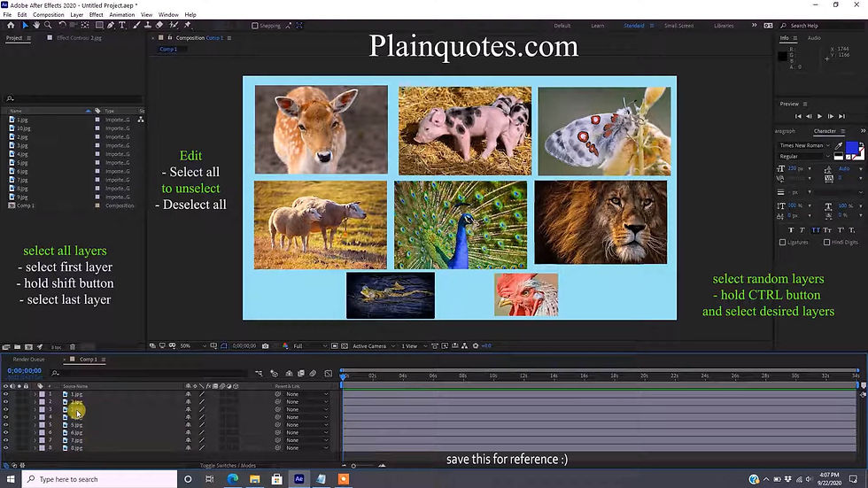Switch to the Render Queue tab
This screenshot has height=488, width=868.
tap(28, 360)
